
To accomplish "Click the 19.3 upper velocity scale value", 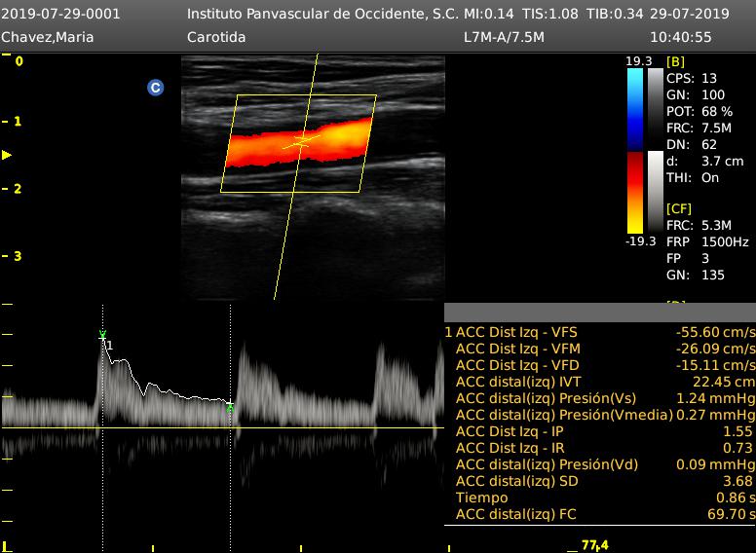I will (639, 61).
